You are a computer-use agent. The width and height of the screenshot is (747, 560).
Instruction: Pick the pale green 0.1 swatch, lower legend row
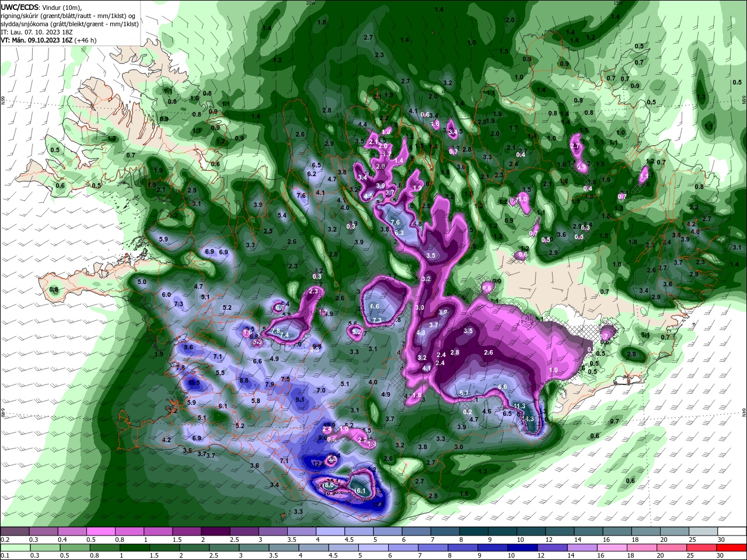(x=14, y=547)
